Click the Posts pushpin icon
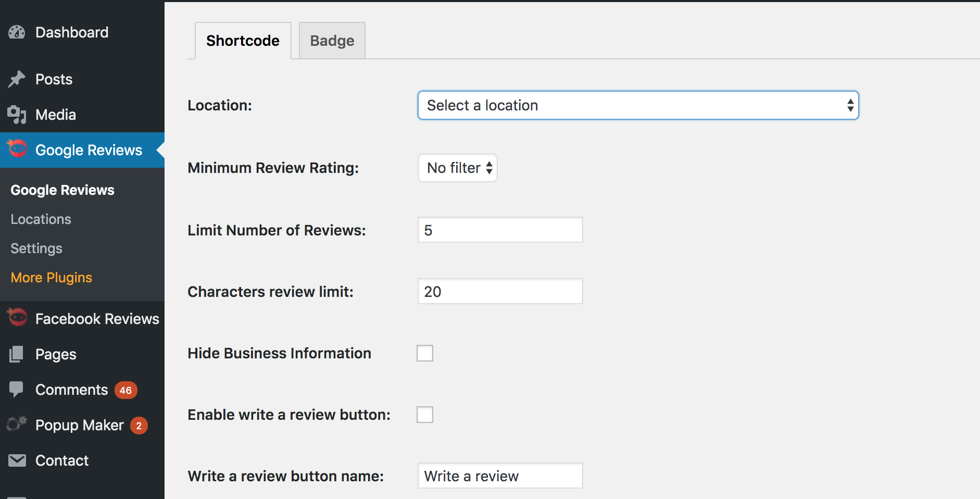980x499 pixels. (x=17, y=79)
